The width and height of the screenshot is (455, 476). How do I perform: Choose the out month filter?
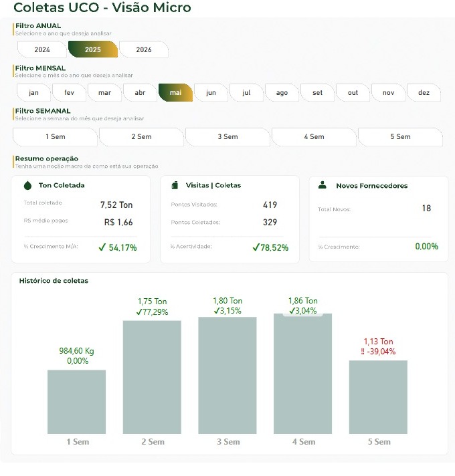coord(353,92)
